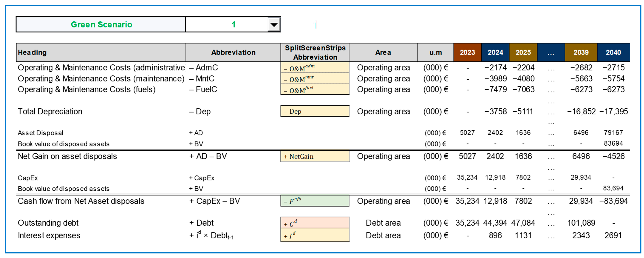Select the Area column header
This screenshot has height=258, width=644.
pyautogui.click(x=383, y=53)
